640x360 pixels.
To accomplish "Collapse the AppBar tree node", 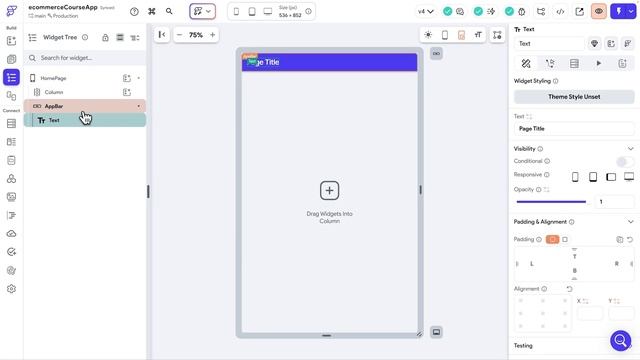I will 139,106.
